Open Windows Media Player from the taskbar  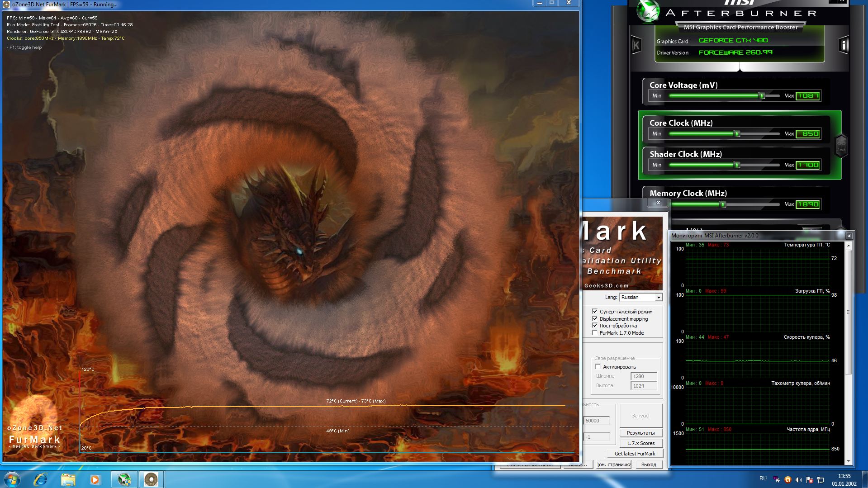coord(95,479)
